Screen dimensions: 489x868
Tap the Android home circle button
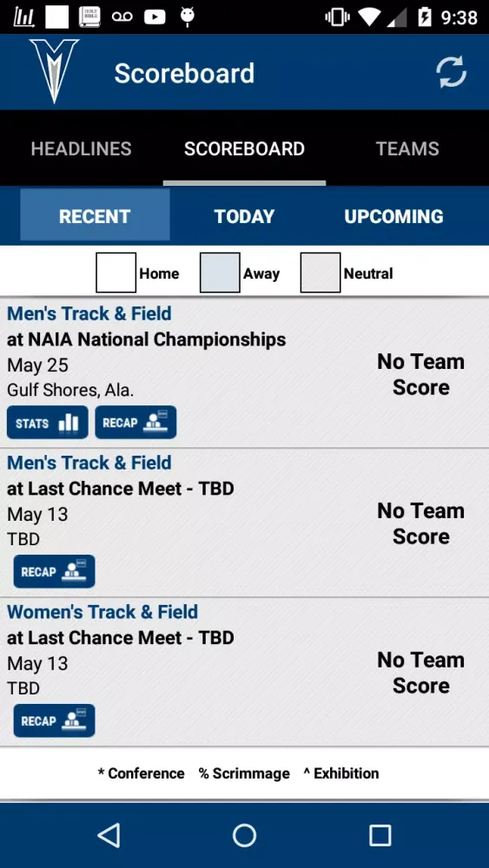pyautogui.click(x=244, y=835)
